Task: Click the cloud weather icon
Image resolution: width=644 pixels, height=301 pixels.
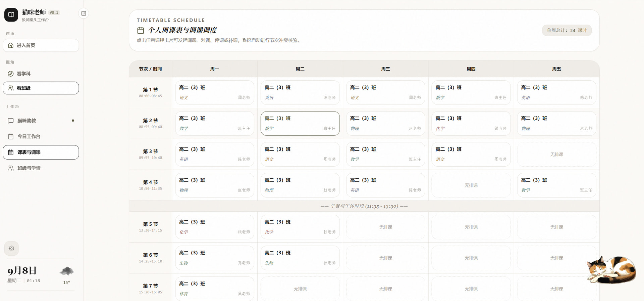Action: pos(67,271)
